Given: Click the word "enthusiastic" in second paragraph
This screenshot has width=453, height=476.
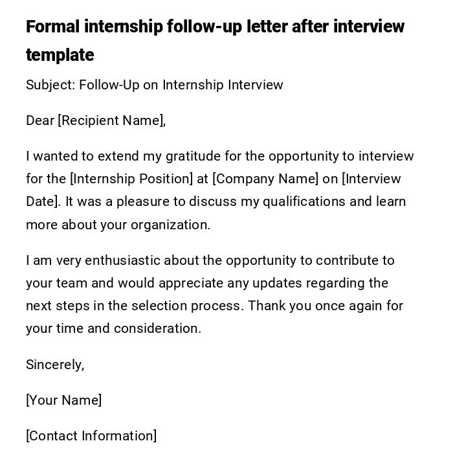Looking at the screenshot, I should pyautogui.click(x=122, y=260).
